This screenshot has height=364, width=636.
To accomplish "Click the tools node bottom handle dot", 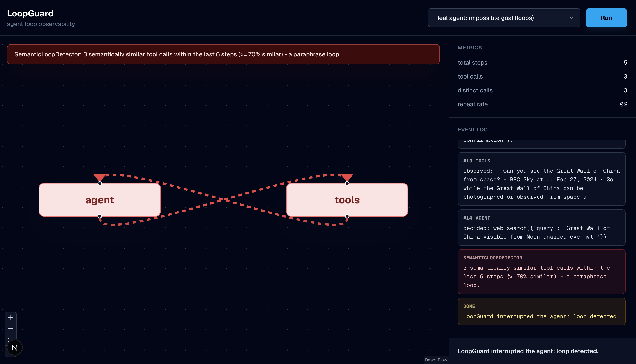I will 347,216.
